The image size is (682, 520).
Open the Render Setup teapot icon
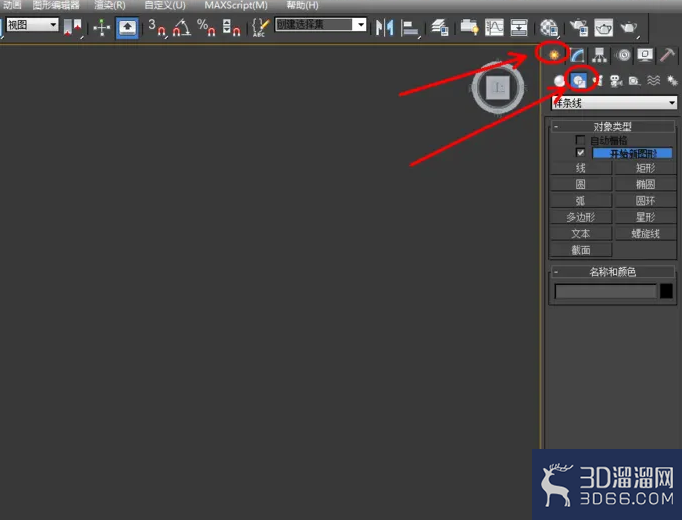click(579, 27)
